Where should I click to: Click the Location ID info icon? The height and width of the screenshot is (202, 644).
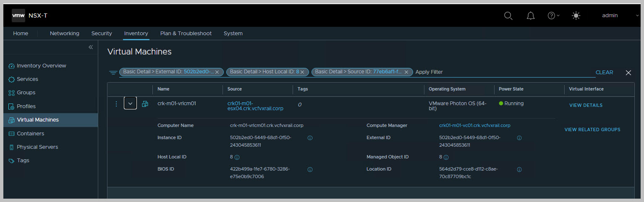(519, 170)
